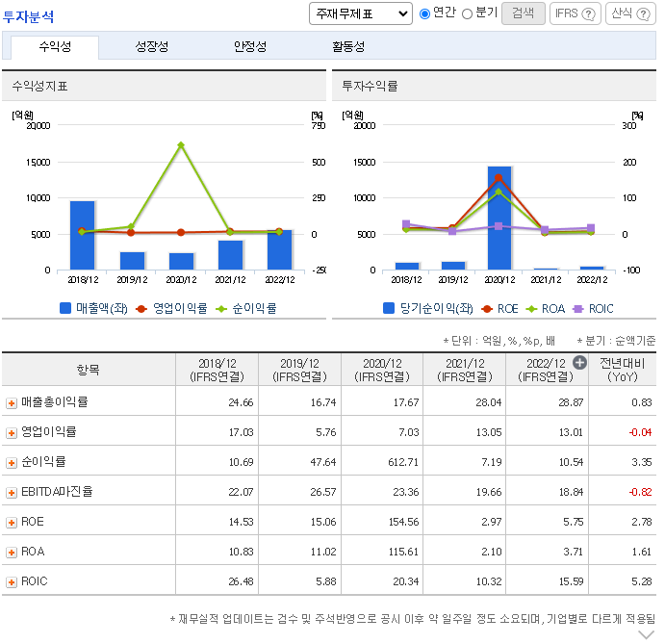Click the 2020/12 당기순이익 bar
The image size is (665, 644).
click(x=499, y=219)
